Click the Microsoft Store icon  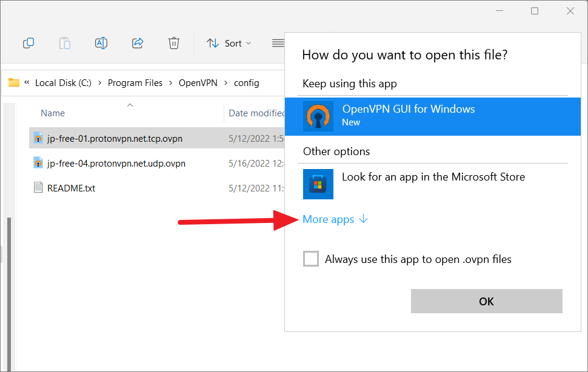pyautogui.click(x=318, y=184)
